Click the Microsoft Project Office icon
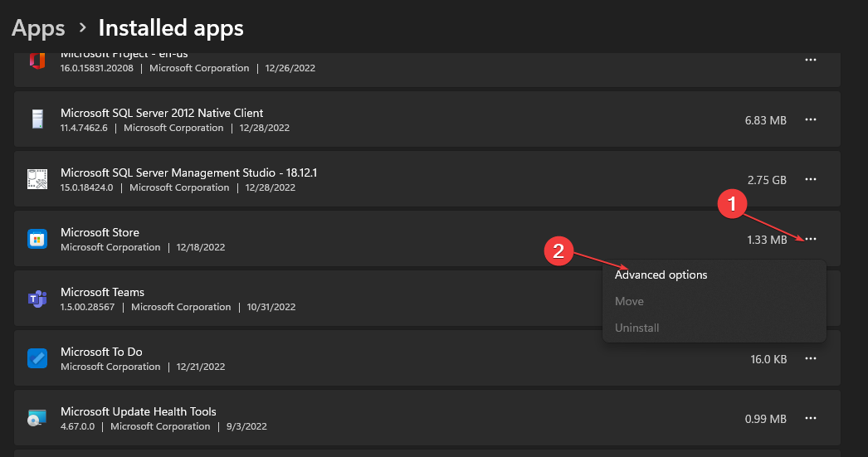The height and width of the screenshot is (457, 868). [x=37, y=61]
